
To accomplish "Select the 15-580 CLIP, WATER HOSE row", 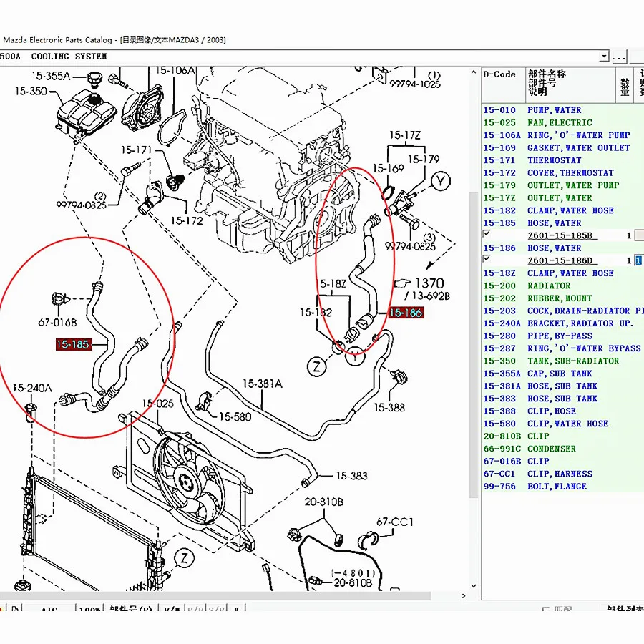I will point(562,424).
